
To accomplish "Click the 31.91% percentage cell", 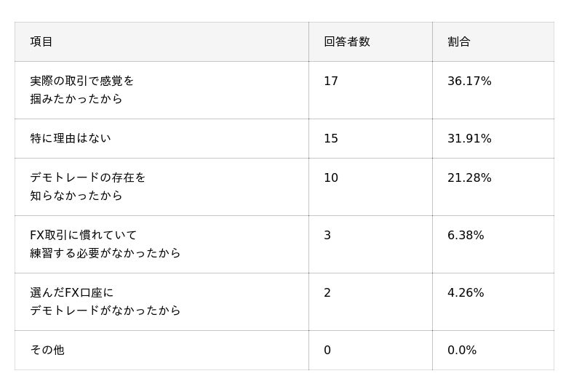I will 469,139.
